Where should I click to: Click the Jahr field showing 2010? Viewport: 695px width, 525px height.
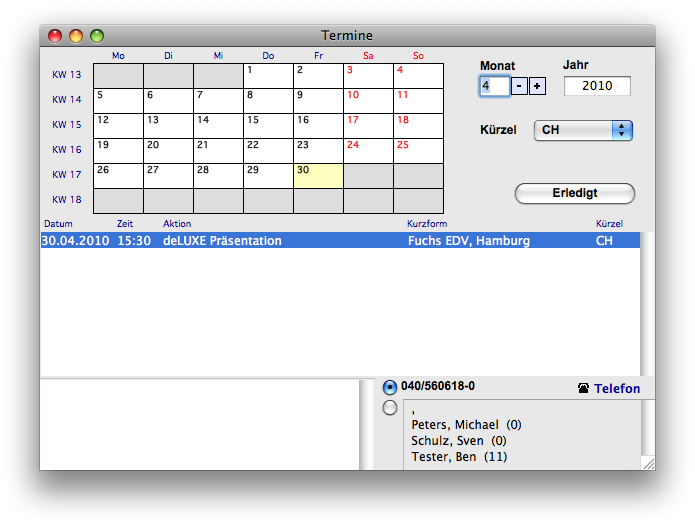597,86
